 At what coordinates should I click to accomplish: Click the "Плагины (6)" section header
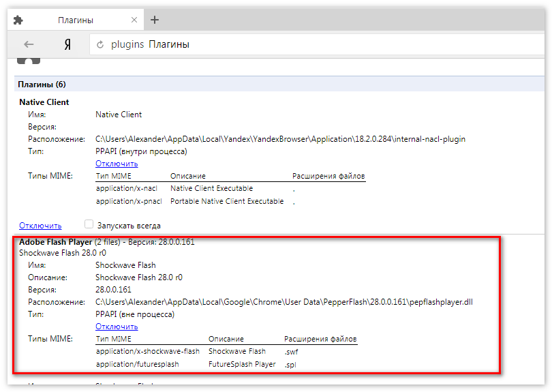[x=42, y=85]
